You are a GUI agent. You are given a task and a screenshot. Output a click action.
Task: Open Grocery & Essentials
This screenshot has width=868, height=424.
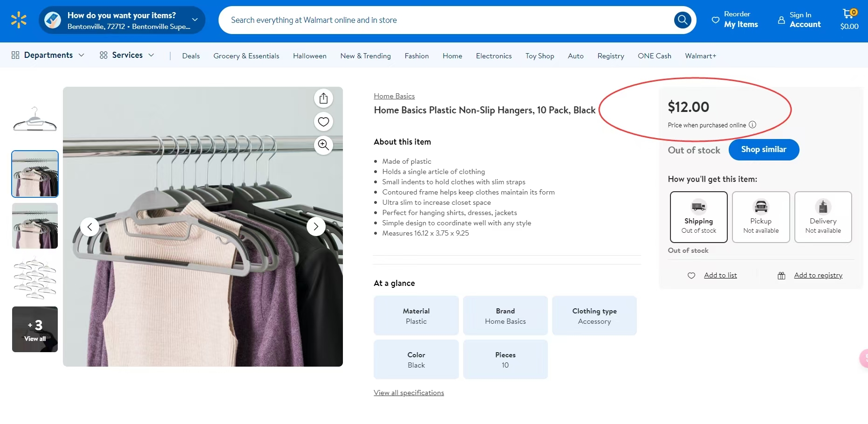(x=246, y=56)
